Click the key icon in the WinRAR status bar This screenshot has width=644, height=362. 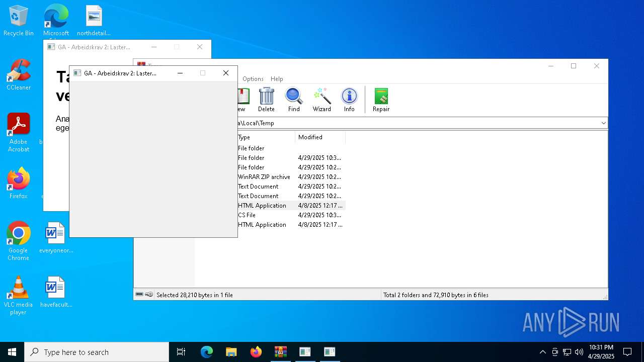pyautogui.click(x=149, y=295)
